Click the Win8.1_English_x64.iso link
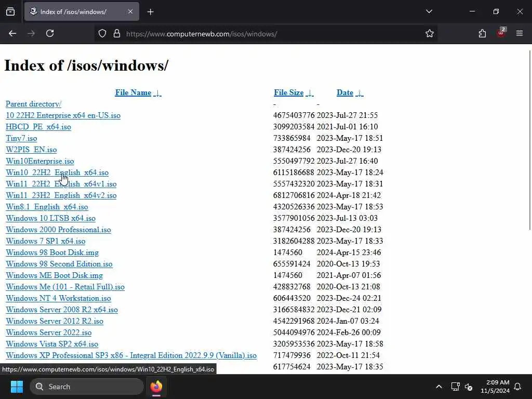The height and width of the screenshot is (399, 532). (47, 207)
